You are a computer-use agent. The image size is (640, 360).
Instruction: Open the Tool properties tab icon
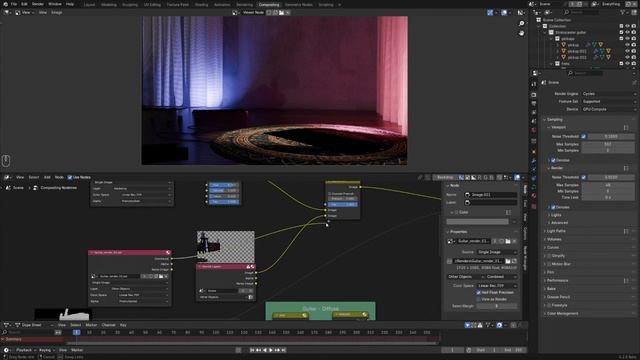pyautogui.click(x=534, y=84)
